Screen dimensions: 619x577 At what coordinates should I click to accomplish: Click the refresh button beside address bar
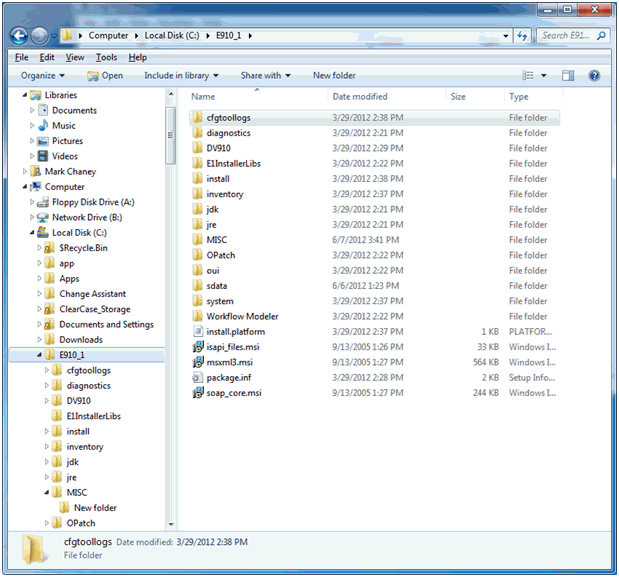pyautogui.click(x=523, y=36)
